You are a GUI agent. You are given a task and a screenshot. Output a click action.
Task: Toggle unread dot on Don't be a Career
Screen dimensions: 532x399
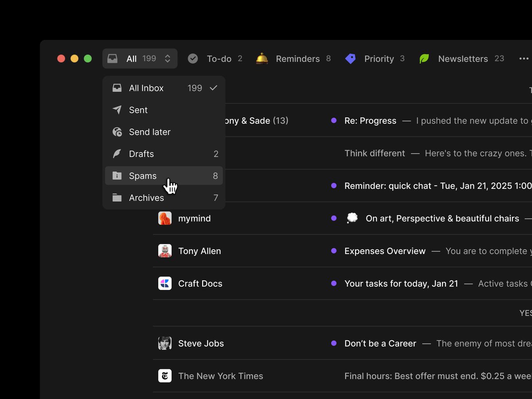(334, 343)
